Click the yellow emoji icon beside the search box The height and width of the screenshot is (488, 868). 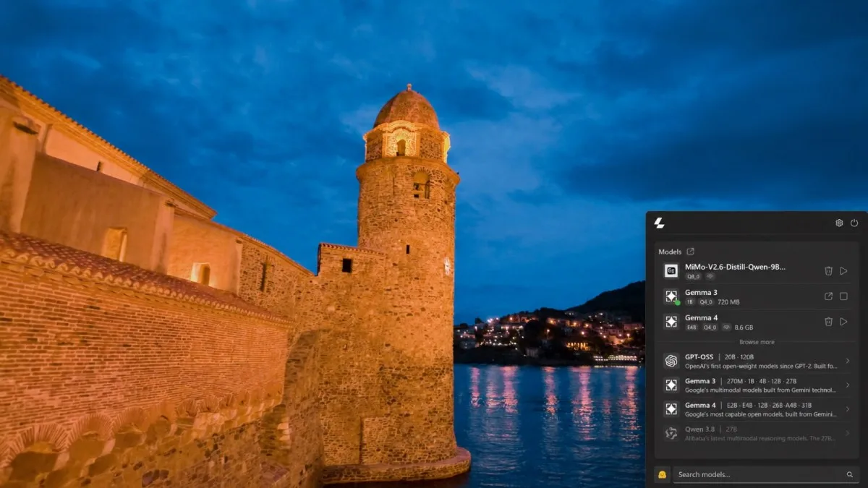pos(662,474)
